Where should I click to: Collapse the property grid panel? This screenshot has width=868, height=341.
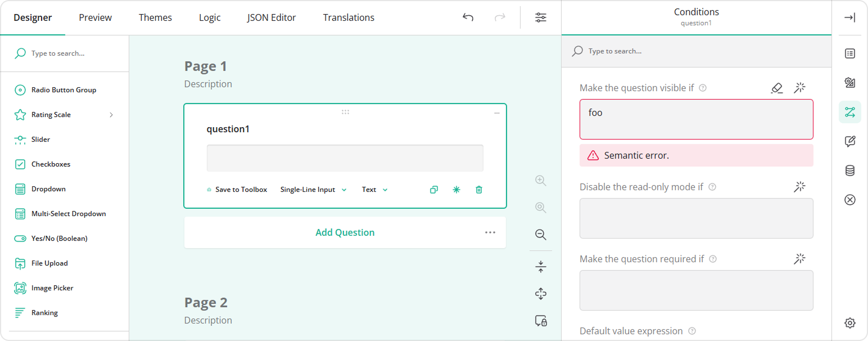tap(850, 17)
